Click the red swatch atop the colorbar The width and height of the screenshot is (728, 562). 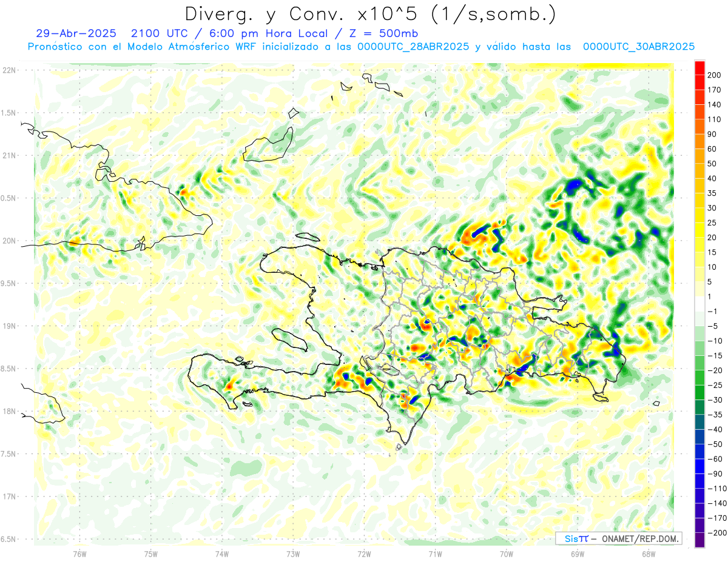pyautogui.click(x=699, y=68)
